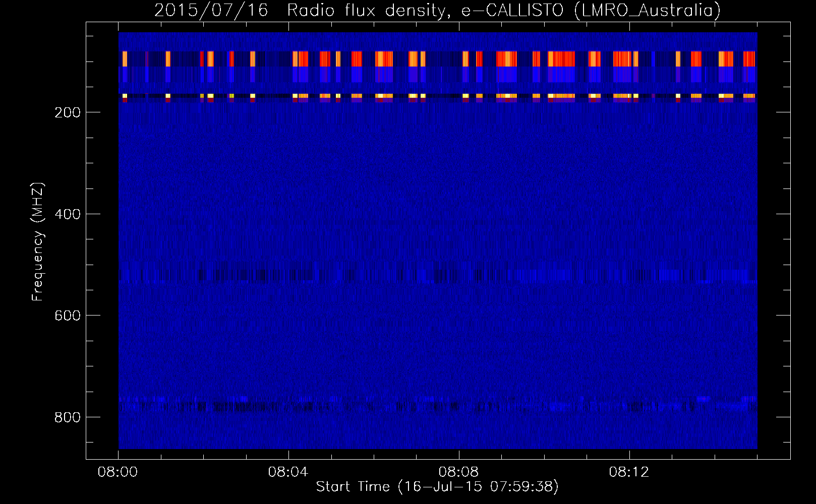Click the 08:04 time tick label
Viewport: 816px width, 504px height.
click(288, 472)
